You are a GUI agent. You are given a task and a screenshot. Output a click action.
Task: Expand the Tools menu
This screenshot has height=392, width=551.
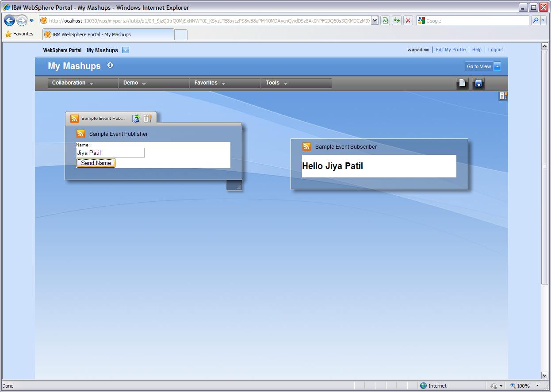[x=296, y=83]
